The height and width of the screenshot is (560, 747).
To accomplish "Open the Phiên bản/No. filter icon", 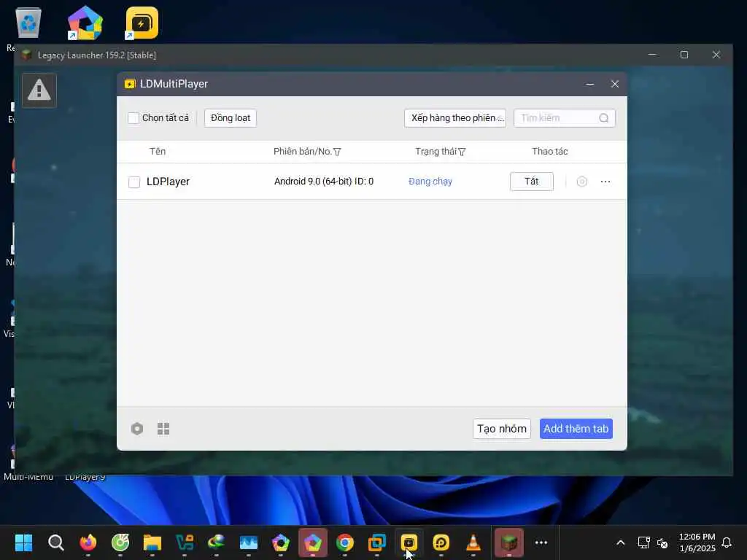I will tap(337, 152).
